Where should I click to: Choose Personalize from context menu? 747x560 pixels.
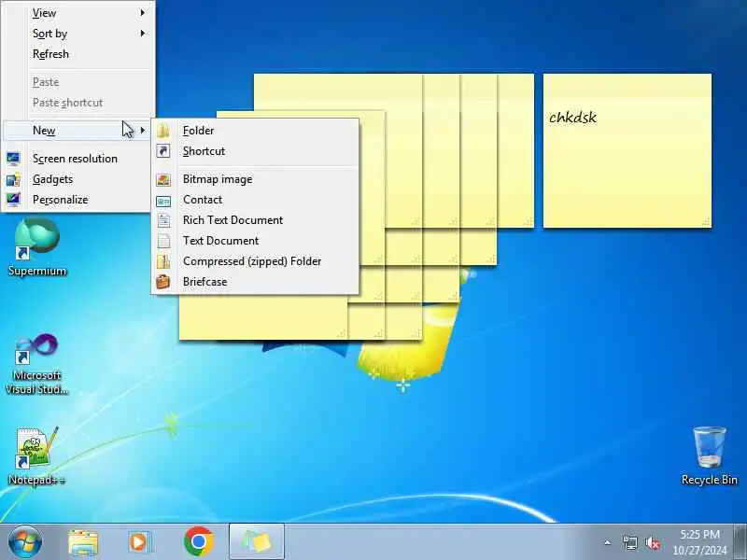click(x=78, y=200)
